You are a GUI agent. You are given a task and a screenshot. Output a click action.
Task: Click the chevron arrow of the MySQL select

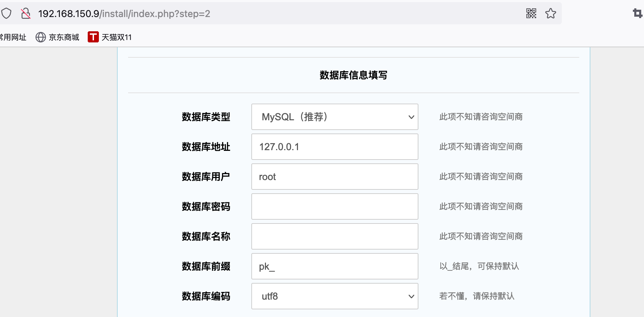click(x=411, y=117)
